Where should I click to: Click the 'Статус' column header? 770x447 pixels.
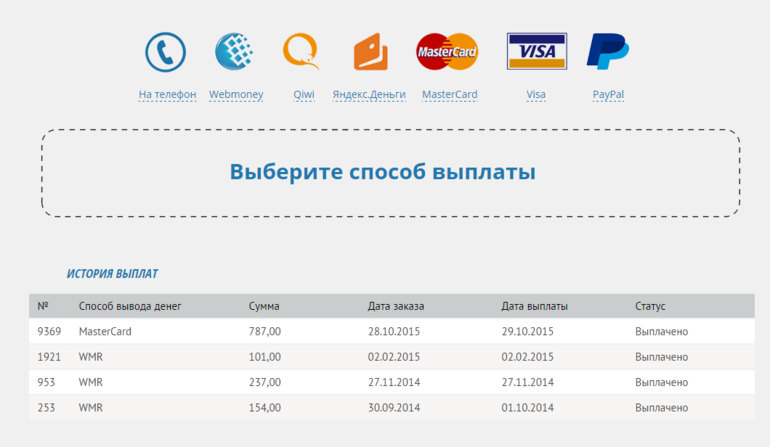click(650, 306)
